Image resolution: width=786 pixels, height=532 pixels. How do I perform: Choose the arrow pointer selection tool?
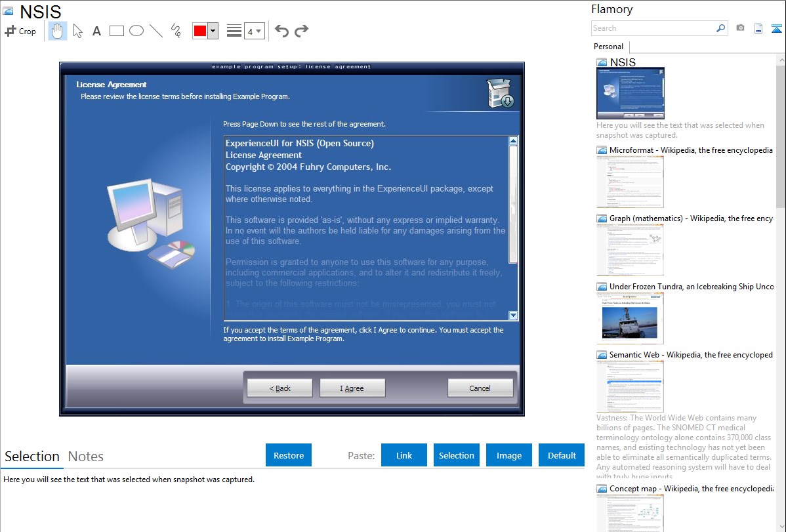click(x=77, y=31)
